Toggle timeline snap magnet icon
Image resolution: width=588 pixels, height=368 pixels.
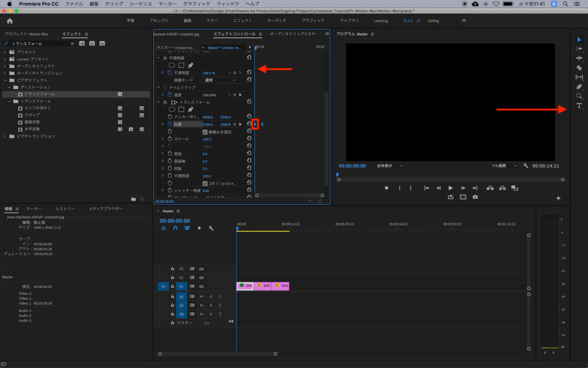tap(175, 228)
